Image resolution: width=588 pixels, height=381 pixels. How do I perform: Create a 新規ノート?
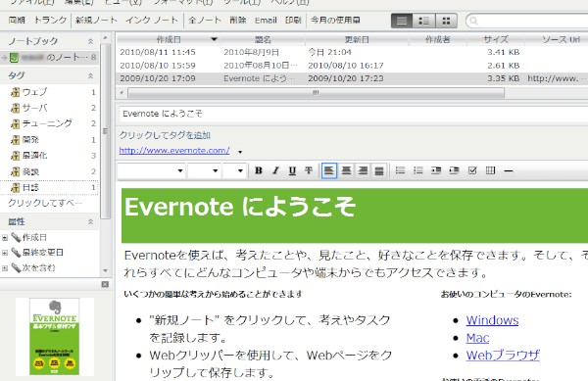click(96, 21)
